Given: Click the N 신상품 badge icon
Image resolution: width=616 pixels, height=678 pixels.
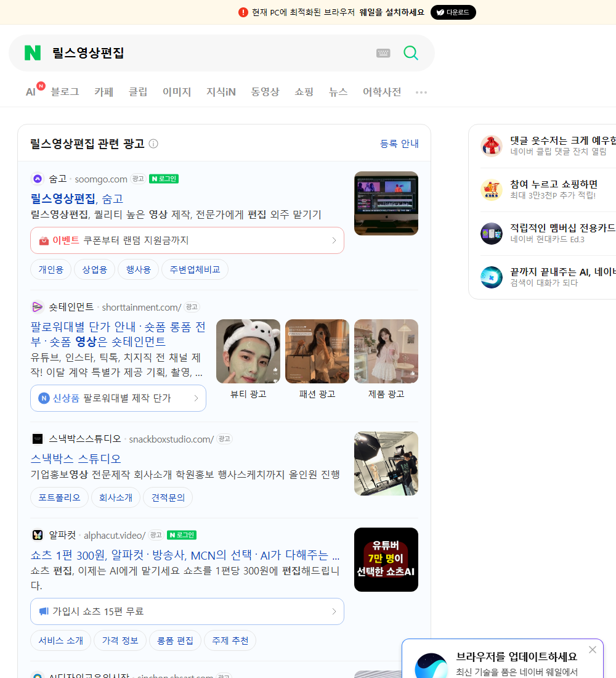Looking at the screenshot, I should (x=44, y=398).
